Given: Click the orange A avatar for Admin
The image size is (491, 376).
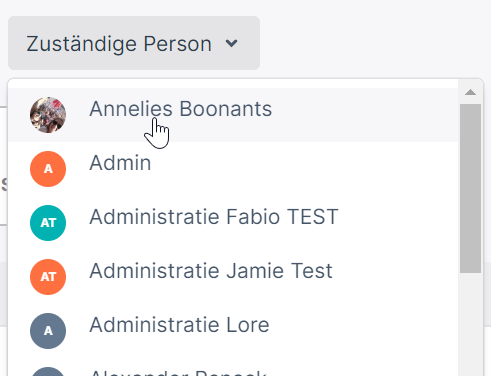Looking at the screenshot, I should point(48,169).
